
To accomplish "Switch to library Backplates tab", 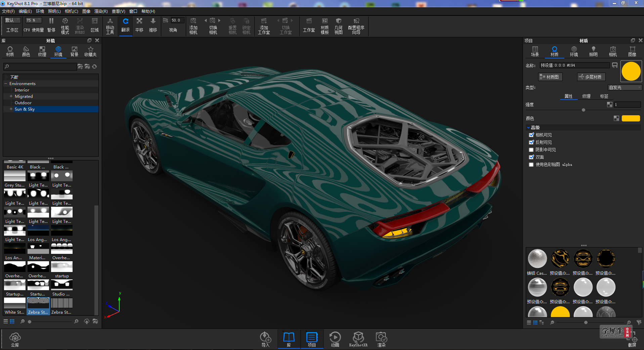I will pos(74,52).
